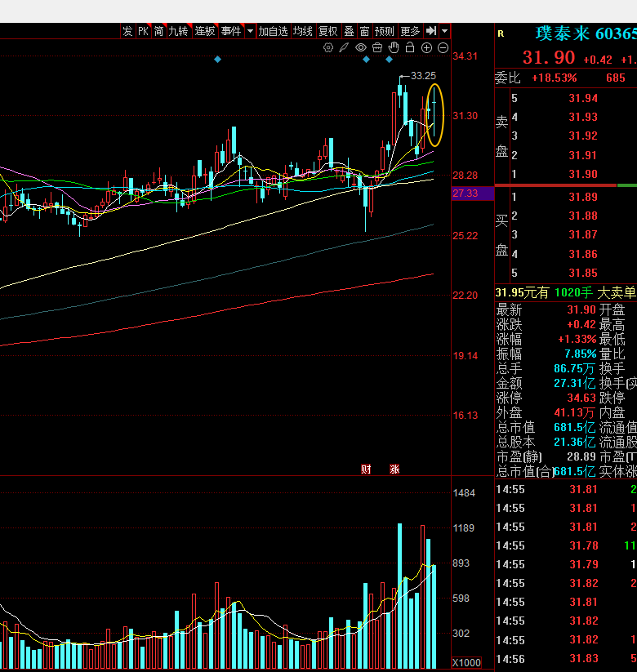Open the toolbox briefcase icon
The height and width of the screenshot is (672, 637).
tap(377, 47)
